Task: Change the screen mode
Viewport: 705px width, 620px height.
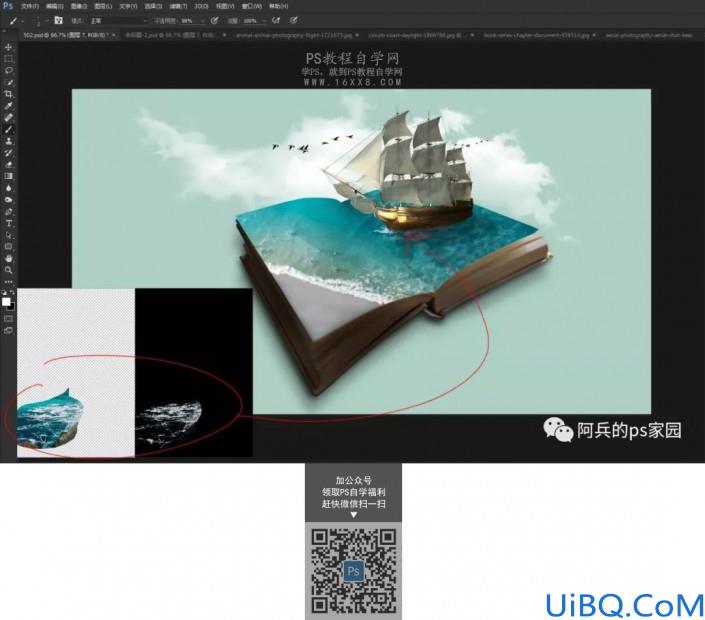Action: (x=8, y=330)
